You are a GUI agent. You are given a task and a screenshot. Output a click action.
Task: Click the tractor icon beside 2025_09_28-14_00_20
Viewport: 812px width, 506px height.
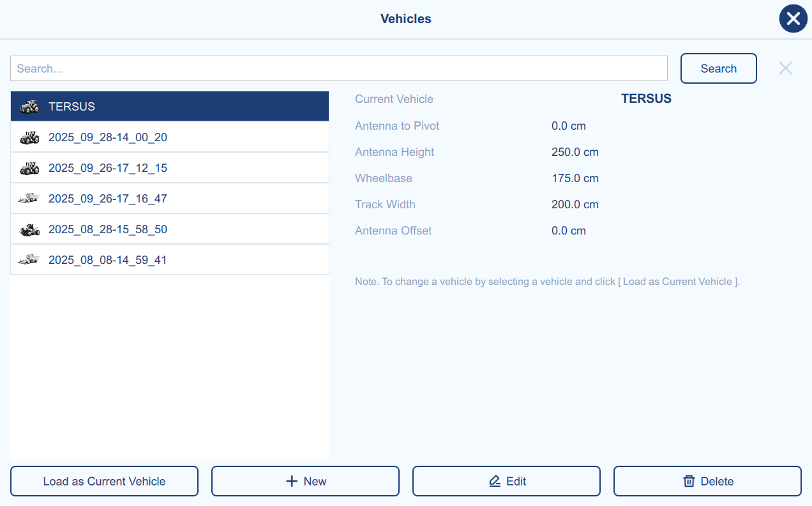coord(29,137)
